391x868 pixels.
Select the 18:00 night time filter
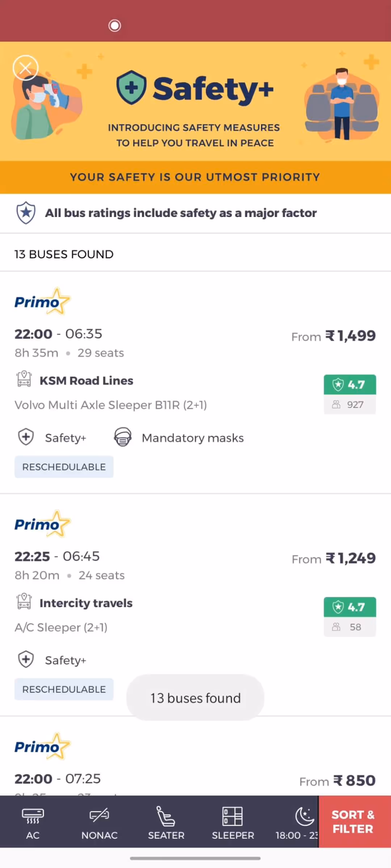pyautogui.click(x=297, y=822)
